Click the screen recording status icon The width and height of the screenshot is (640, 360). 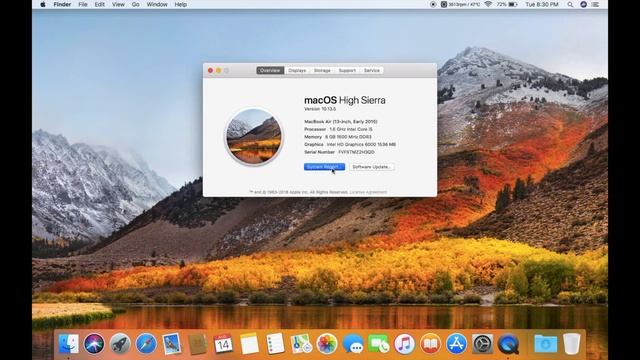[x=433, y=4]
